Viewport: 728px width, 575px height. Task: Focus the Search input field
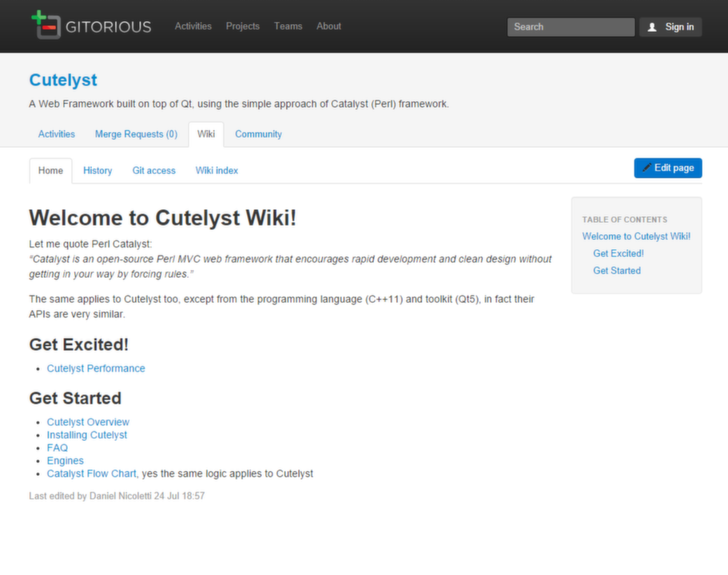click(x=571, y=27)
